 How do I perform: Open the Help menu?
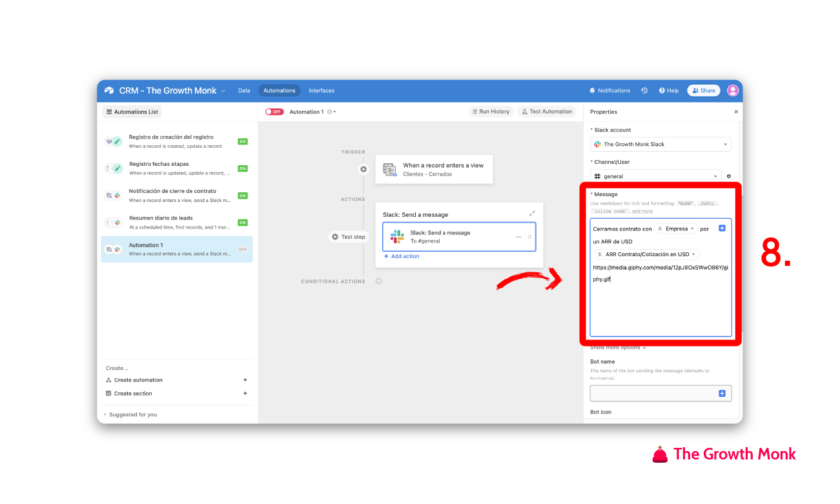coord(669,90)
